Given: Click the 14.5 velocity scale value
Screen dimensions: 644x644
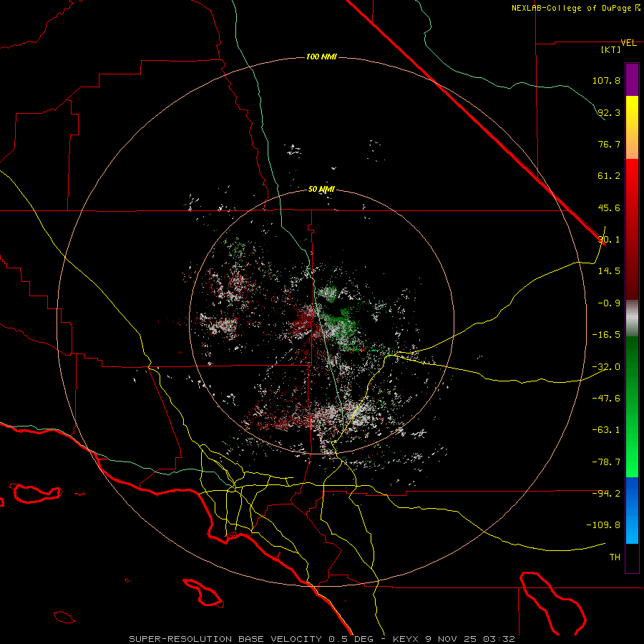Looking at the screenshot, I should 609,271.
